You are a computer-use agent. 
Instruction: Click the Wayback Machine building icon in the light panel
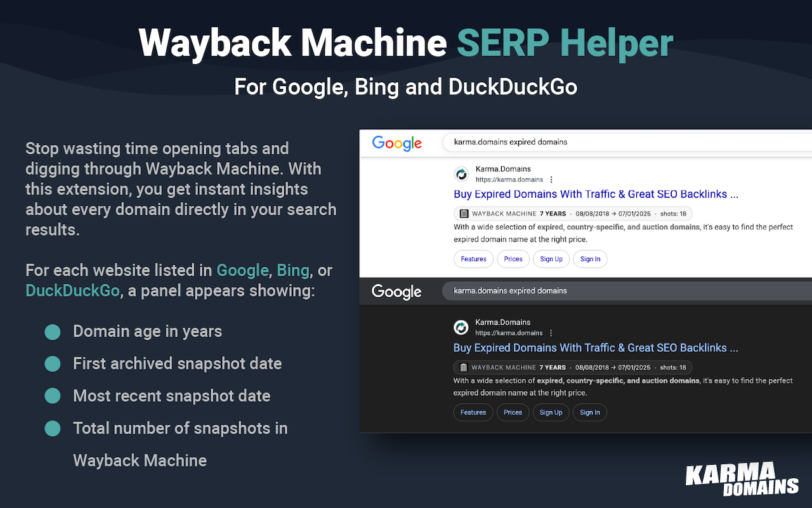point(464,213)
